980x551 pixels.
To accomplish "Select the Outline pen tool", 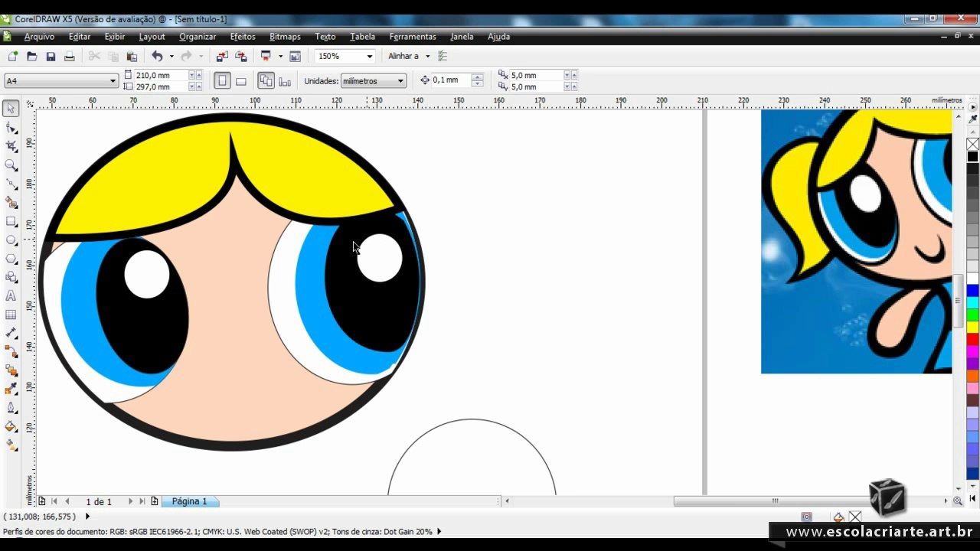I will point(11,408).
